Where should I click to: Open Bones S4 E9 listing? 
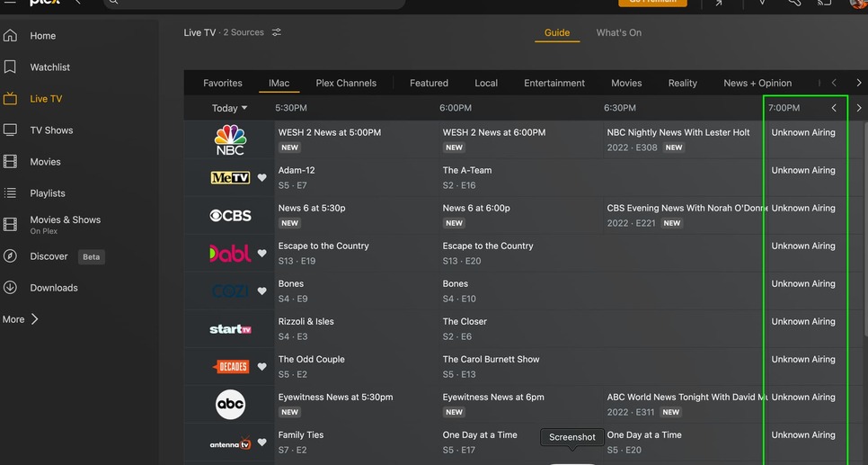click(357, 291)
